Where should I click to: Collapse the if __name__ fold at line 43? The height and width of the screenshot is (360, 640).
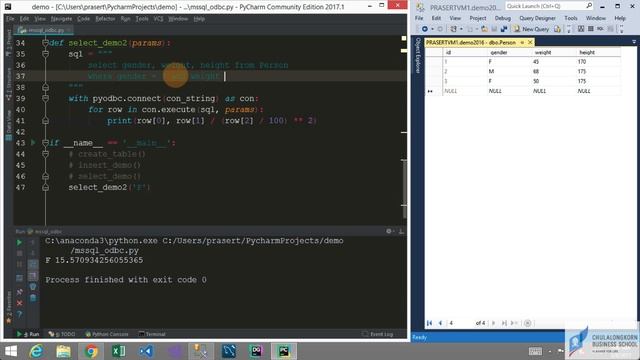[45, 143]
